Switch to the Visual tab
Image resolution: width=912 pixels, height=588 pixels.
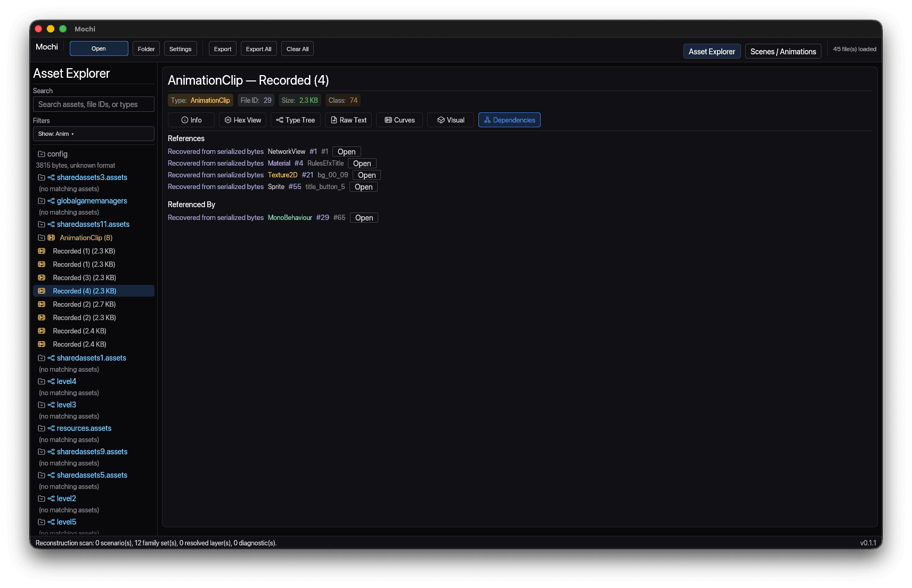pyautogui.click(x=451, y=120)
